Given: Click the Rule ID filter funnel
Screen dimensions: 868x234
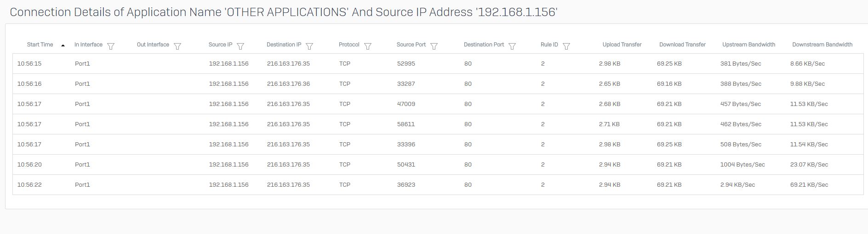Looking at the screenshot, I should tap(566, 46).
